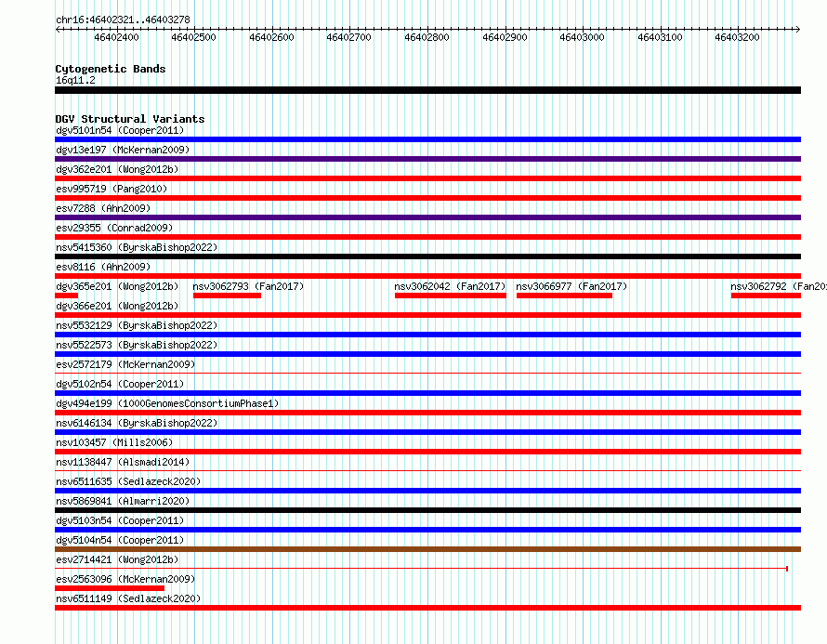
Task: Click the blue bar under dgv5101n54
Action: click(x=427, y=139)
